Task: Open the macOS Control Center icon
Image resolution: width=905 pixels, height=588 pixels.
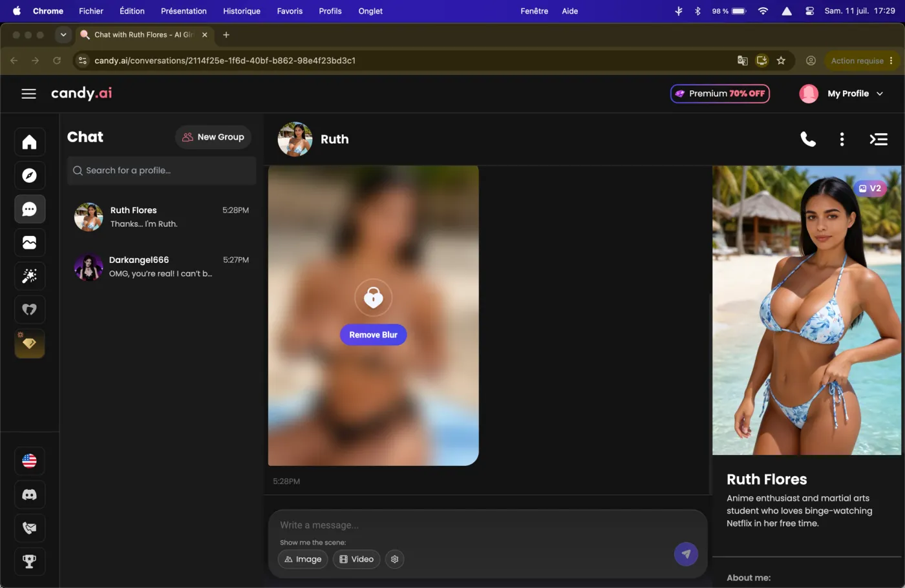Action: click(809, 11)
